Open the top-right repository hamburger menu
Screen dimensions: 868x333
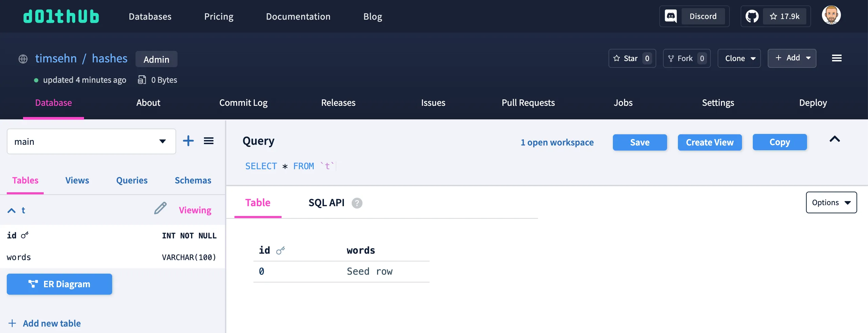coord(836,58)
